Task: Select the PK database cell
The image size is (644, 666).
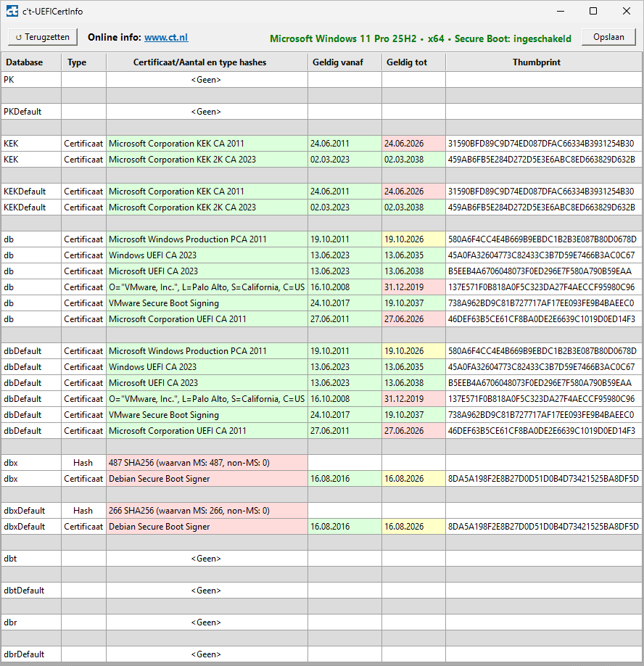Action: coord(31,80)
